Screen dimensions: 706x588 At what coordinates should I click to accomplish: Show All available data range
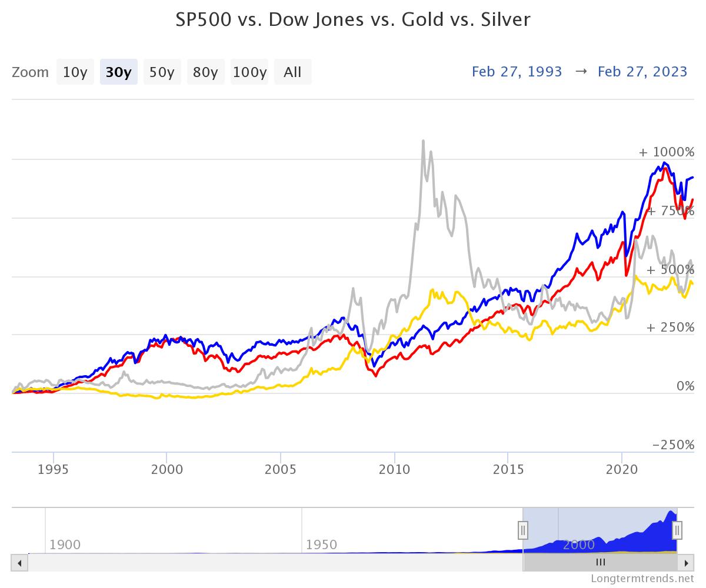coord(293,72)
